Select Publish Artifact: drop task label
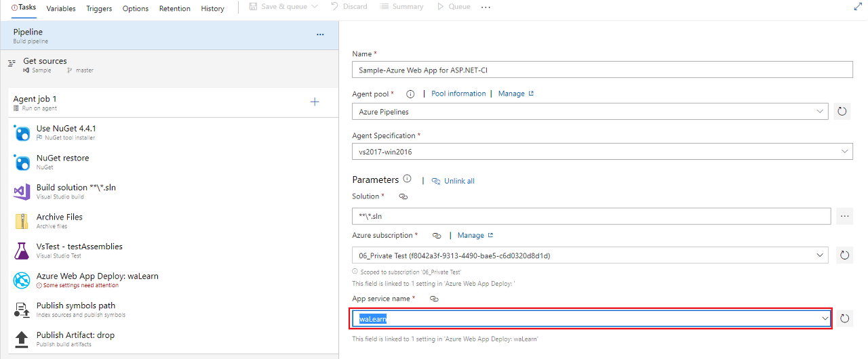 75,335
